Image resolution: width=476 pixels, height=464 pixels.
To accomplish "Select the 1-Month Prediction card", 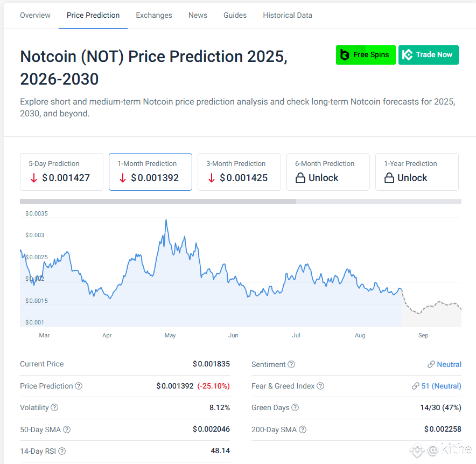I will pyautogui.click(x=150, y=172).
